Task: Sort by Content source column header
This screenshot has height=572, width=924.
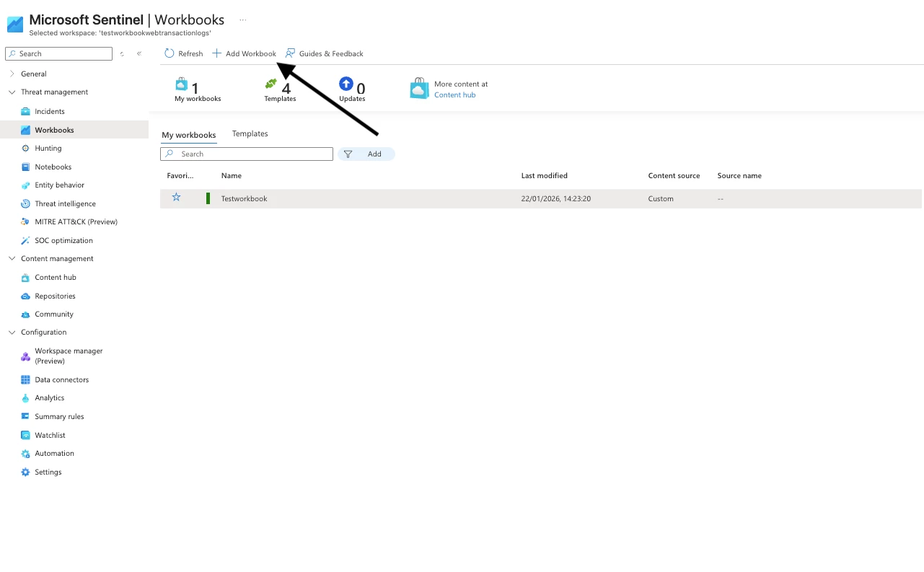Action: point(674,176)
